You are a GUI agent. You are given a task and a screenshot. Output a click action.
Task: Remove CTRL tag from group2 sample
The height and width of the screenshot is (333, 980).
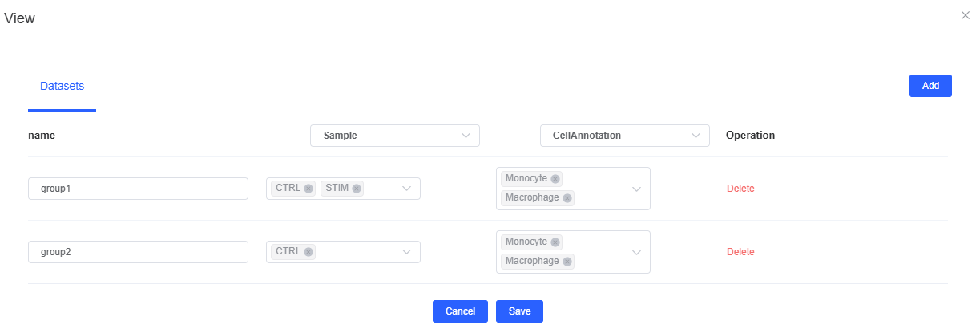309,252
